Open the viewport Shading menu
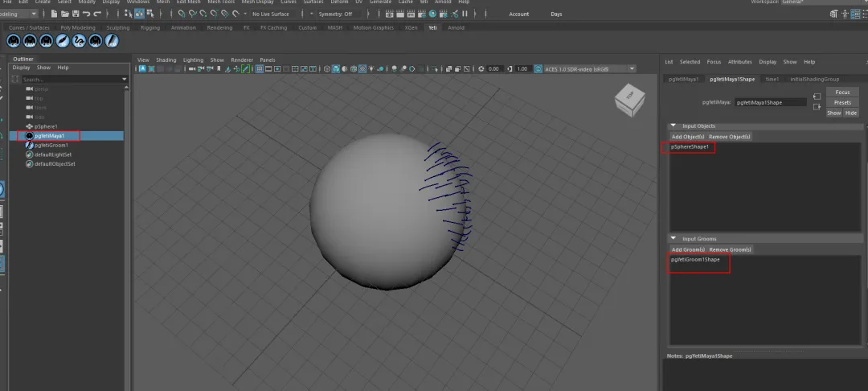This screenshot has width=868, height=391. (x=166, y=60)
